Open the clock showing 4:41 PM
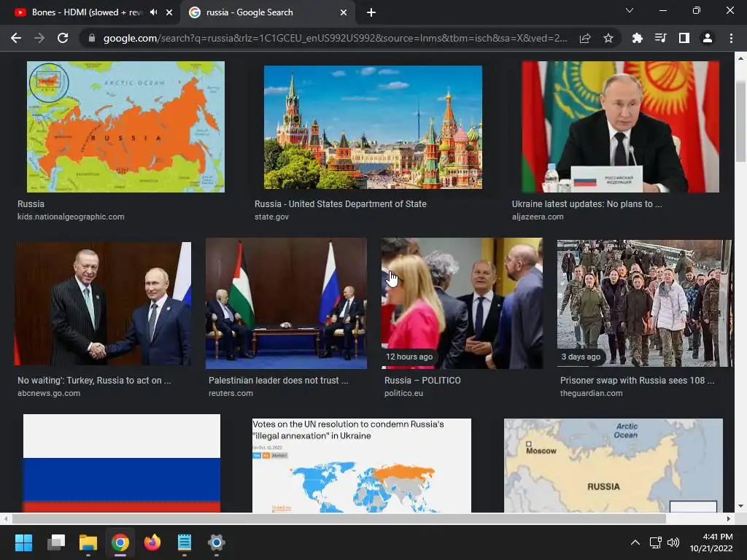The width and height of the screenshot is (747, 560). [x=711, y=542]
